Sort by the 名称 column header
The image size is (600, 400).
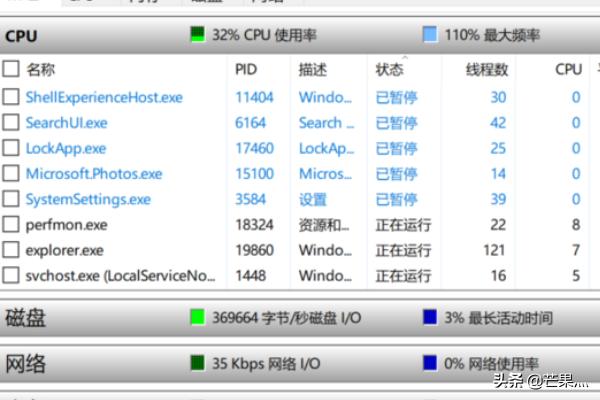(x=41, y=70)
